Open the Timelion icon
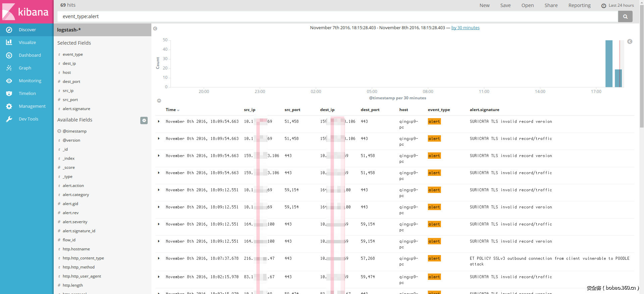 coord(9,94)
